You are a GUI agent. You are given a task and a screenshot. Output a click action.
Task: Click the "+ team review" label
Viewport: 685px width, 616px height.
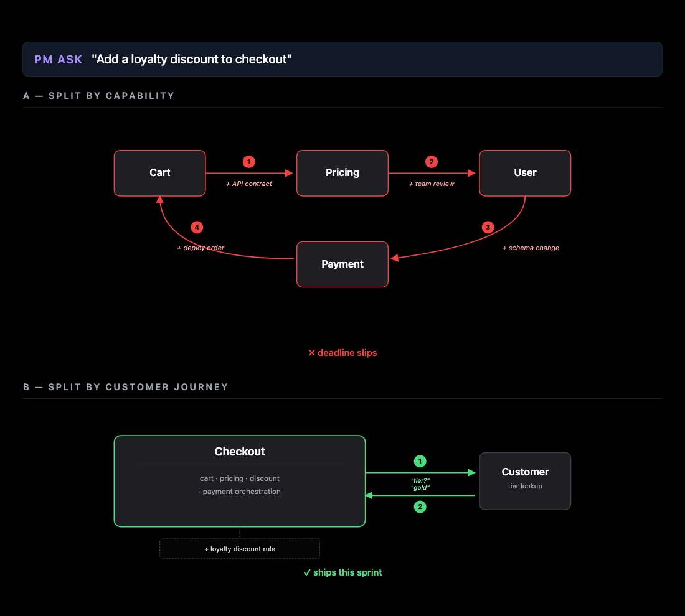(432, 184)
